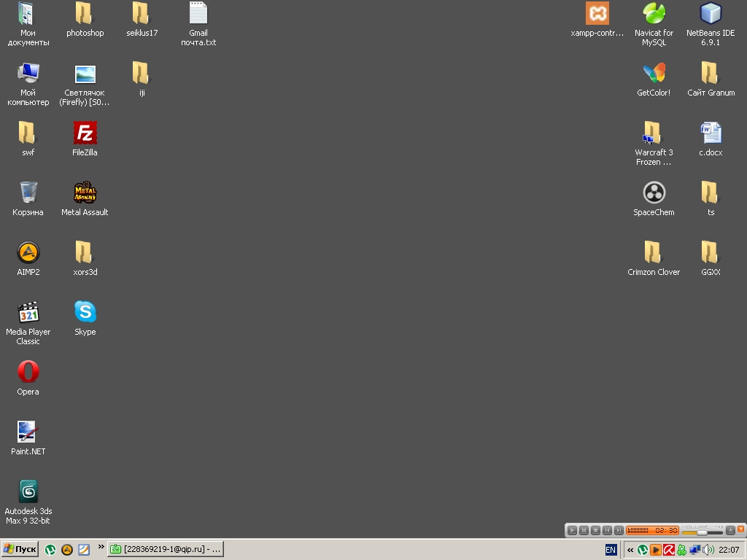Select the Navicat for MySQL icon
This screenshot has height=560, width=747.
[654, 14]
